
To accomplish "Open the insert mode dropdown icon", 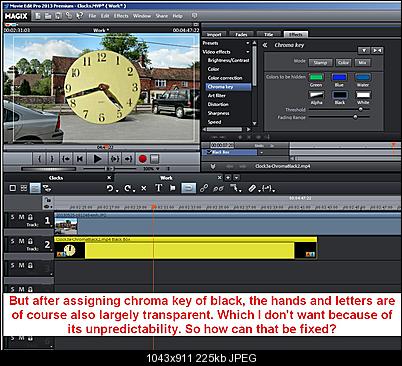I will coord(268,189).
